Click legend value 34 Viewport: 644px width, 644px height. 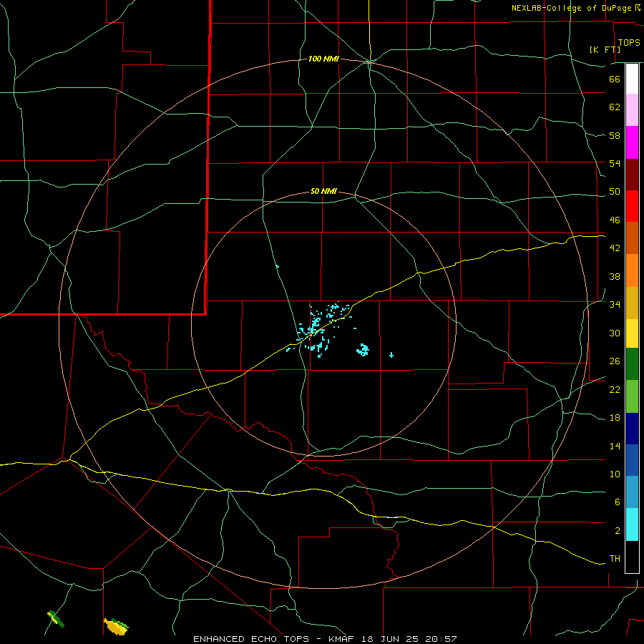(x=615, y=305)
